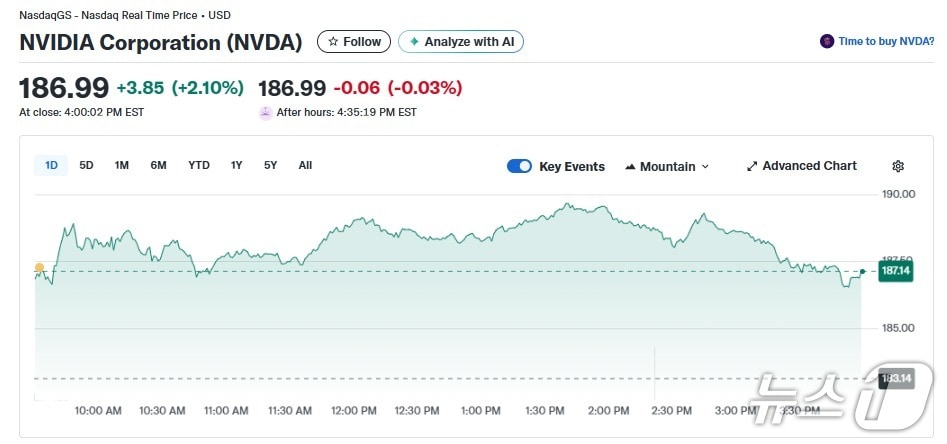Click the orange key event marker

(x=39, y=268)
